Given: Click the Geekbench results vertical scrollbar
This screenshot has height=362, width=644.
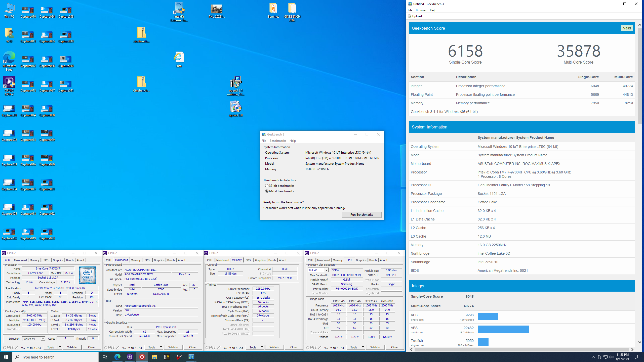Looking at the screenshot, I should point(640,75).
